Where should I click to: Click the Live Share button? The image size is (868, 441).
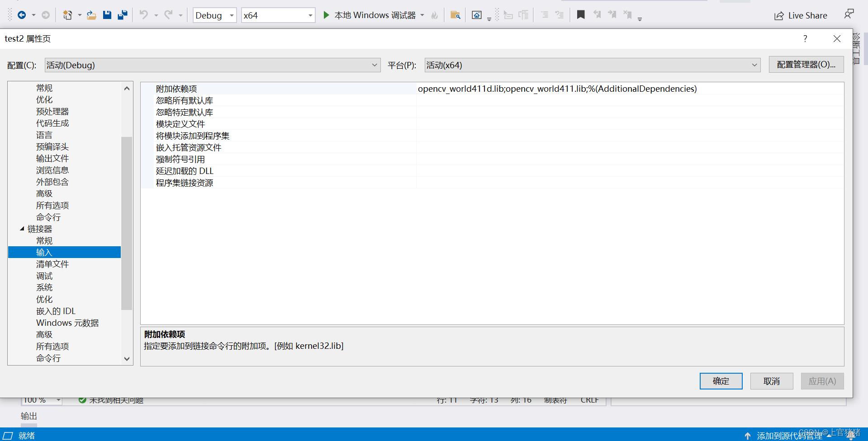(801, 15)
